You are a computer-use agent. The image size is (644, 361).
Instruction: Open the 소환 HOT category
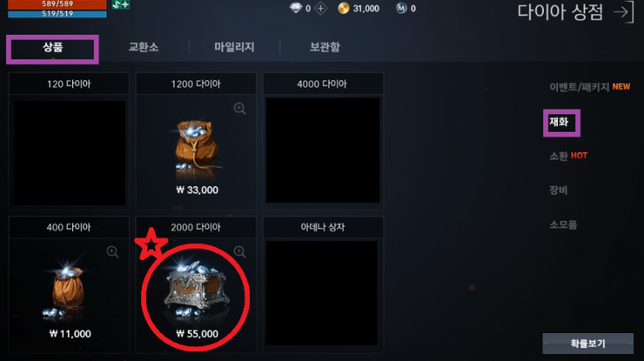tap(568, 156)
